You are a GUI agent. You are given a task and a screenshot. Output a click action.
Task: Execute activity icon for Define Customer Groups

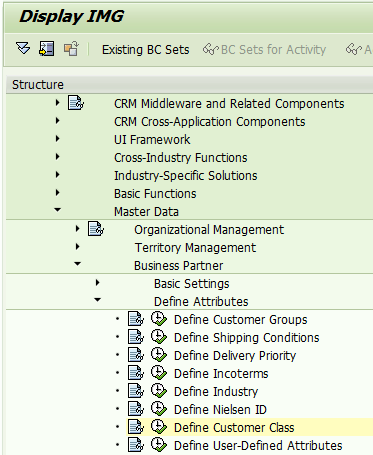pos(159,319)
